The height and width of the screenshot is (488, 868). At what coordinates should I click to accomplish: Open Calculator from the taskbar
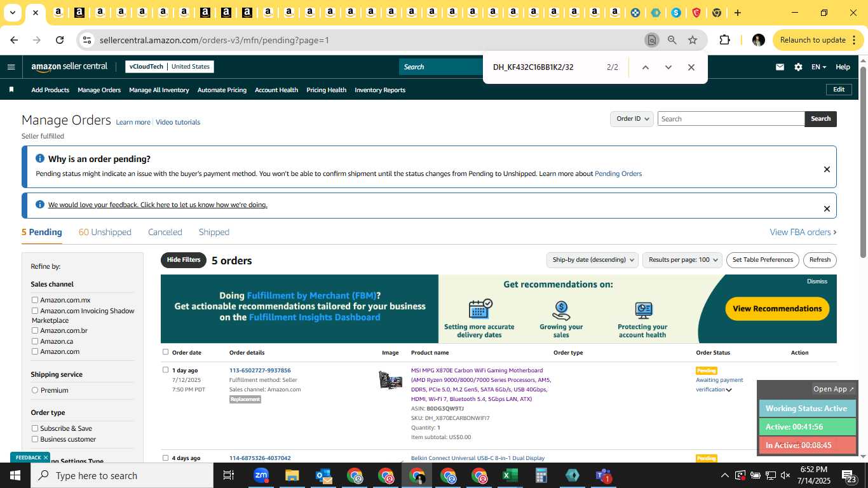(541, 475)
